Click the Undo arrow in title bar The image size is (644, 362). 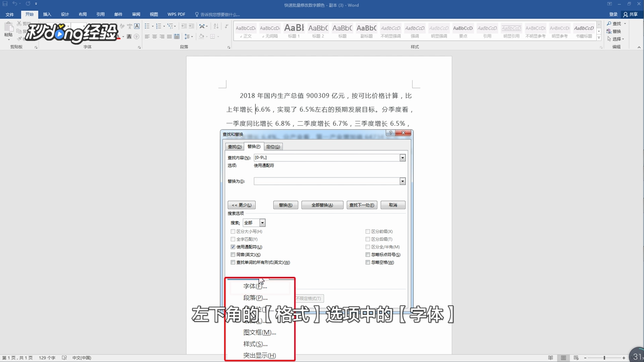coord(16,4)
